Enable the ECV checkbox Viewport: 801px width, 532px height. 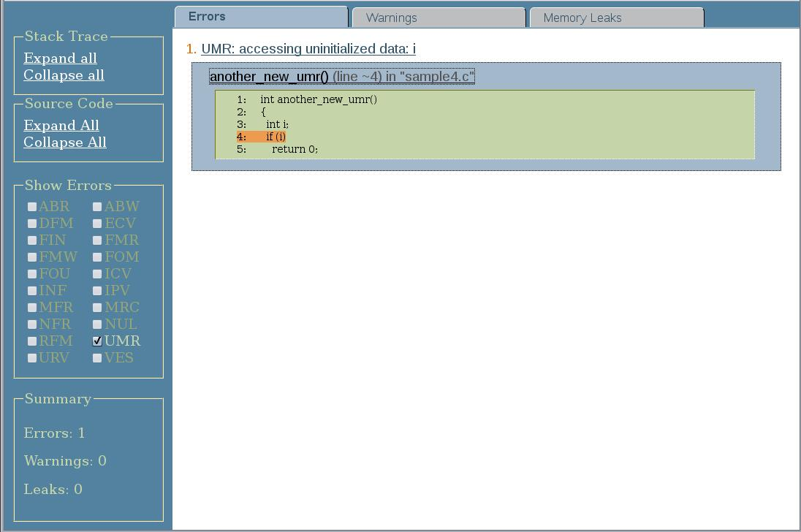click(x=97, y=224)
